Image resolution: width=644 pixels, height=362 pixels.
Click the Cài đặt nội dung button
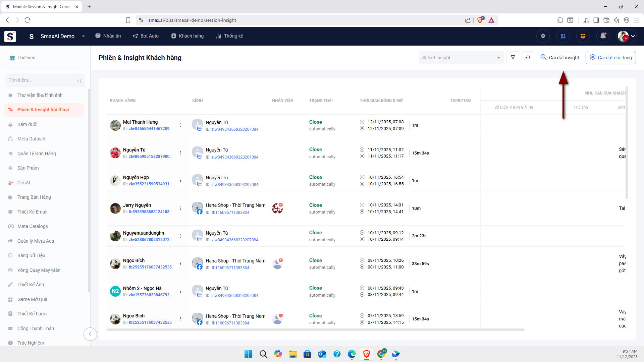click(x=610, y=58)
